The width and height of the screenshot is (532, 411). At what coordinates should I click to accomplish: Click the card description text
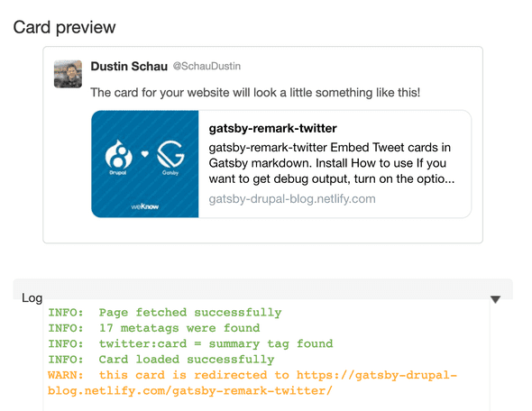tap(332, 163)
